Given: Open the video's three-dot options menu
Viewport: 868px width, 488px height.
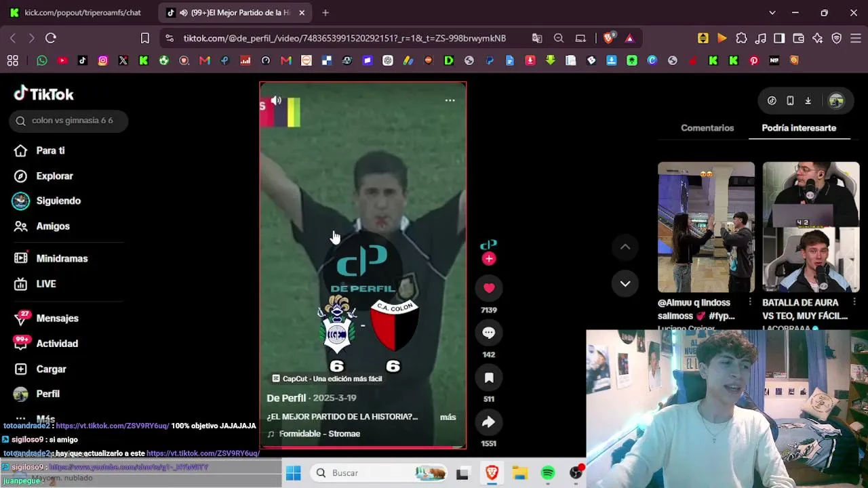Looking at the screenshot, I should point(450,100).
